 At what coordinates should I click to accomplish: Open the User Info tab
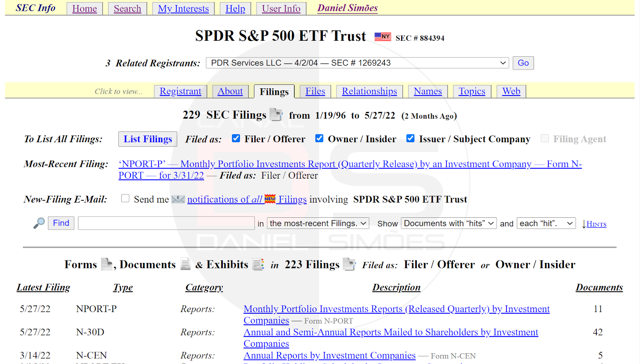coord(281,8)
